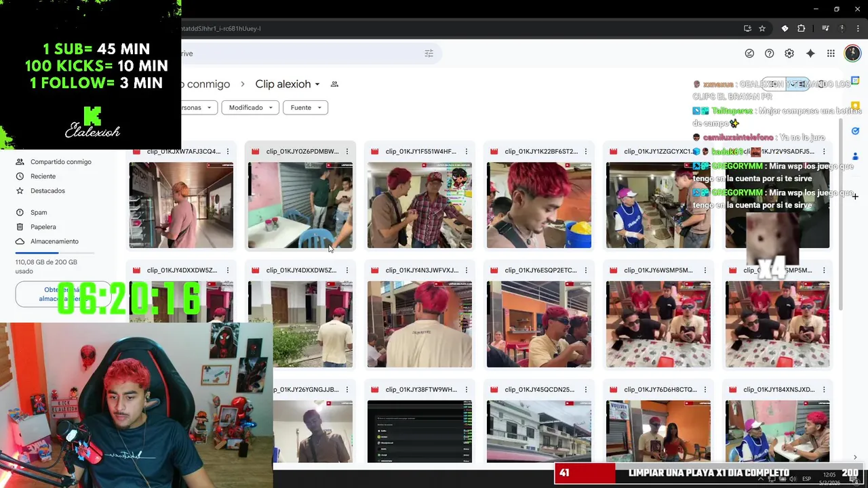This screenshot has height=488, width=868.
Task: Open the browser extensions puzzle icon
Action: (801, 28)
